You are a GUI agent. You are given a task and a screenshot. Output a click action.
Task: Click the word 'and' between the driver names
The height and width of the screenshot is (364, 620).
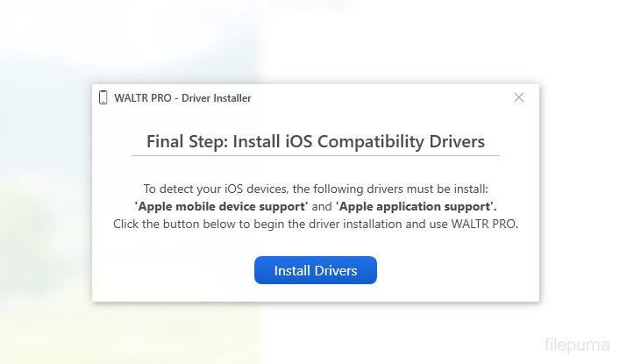pyautogui.click(x=322, y=206)
